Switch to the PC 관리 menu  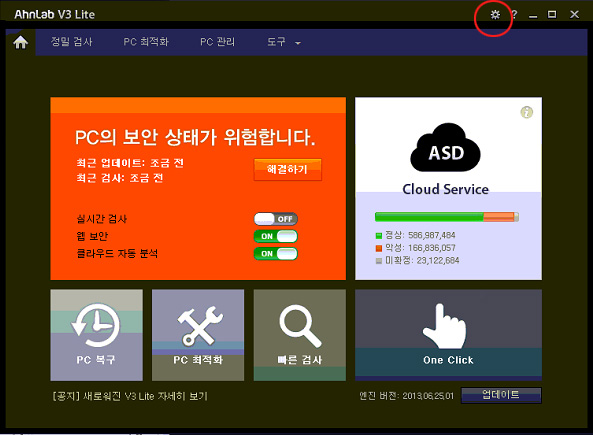tap(217, 42)
